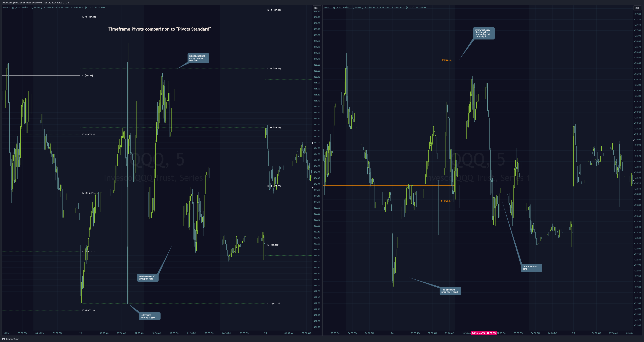Click the pink 'Fri 26 Jan '24 12:00 PM' time marker
The image size is (644, 342).
[484, 333]
